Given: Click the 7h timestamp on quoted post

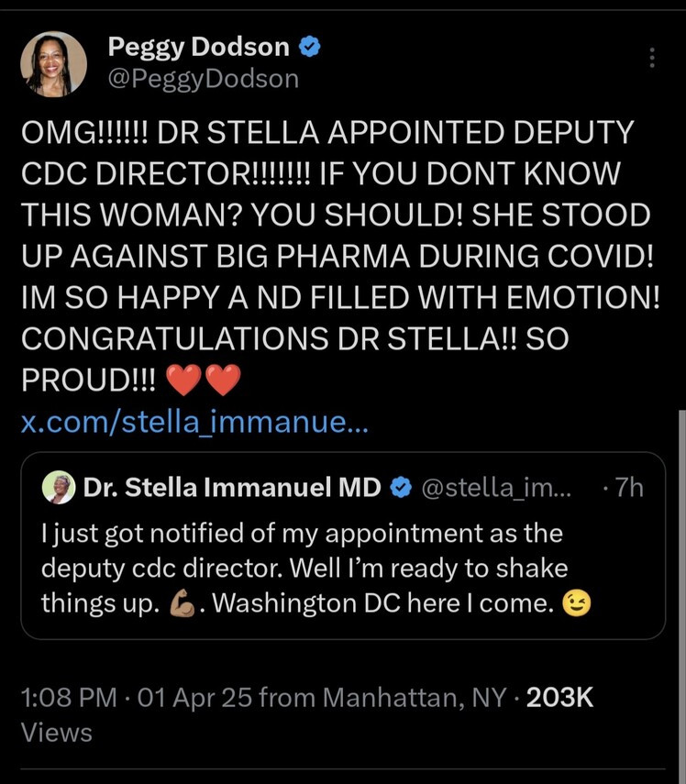Looking at the screenshot, I should point(628,488).
